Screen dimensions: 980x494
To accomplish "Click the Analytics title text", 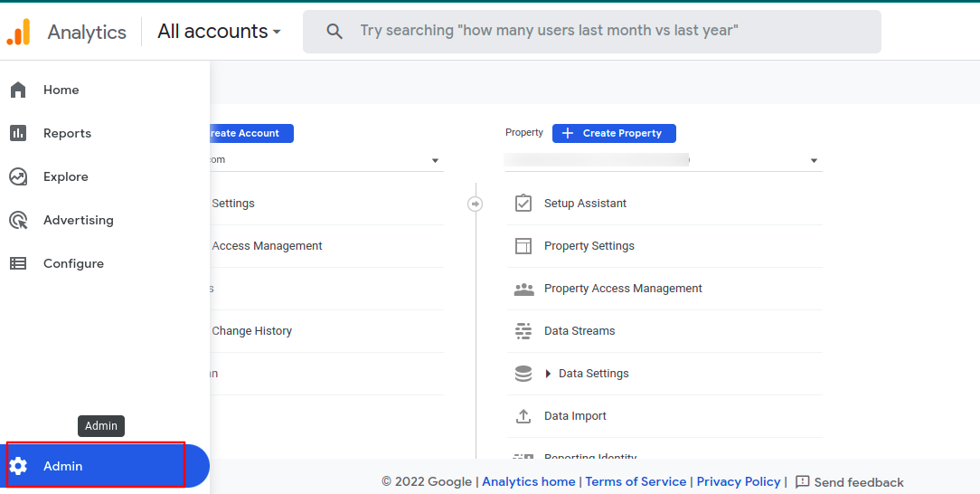I will pyautogui.click(x=87, y=32).
